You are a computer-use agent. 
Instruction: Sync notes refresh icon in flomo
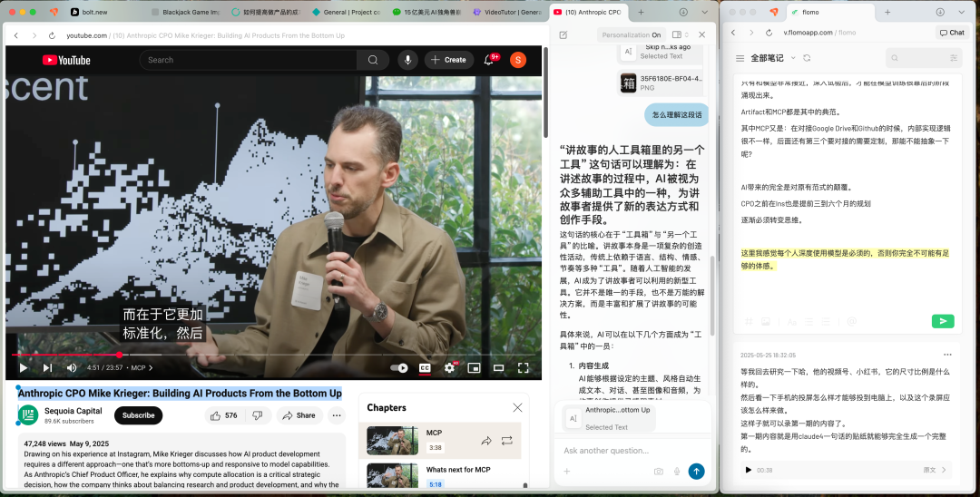coord(807,58)
